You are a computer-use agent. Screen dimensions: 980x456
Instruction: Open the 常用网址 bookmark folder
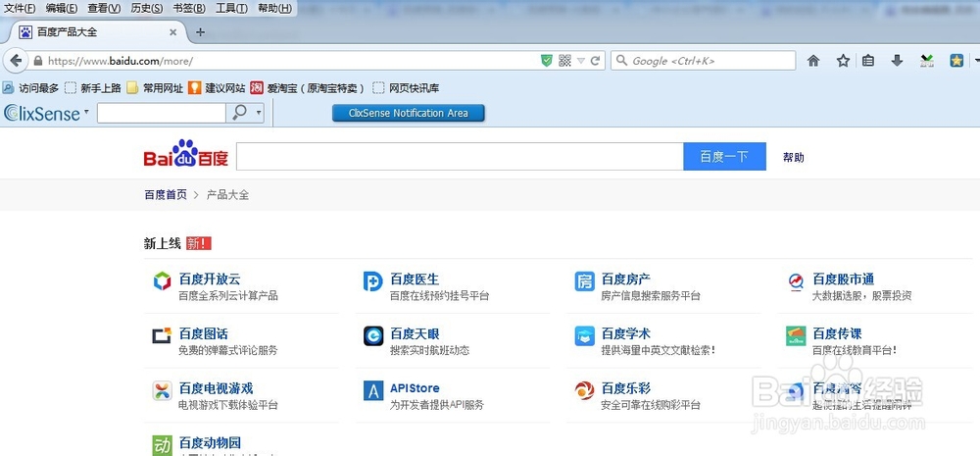[x=155, y=88]
